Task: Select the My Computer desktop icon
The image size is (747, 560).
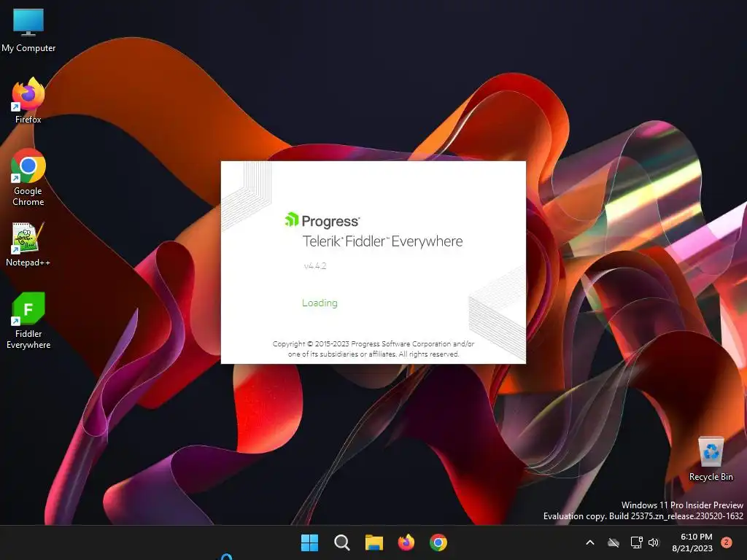Action: pyautogui.click(x=28, y=30)
